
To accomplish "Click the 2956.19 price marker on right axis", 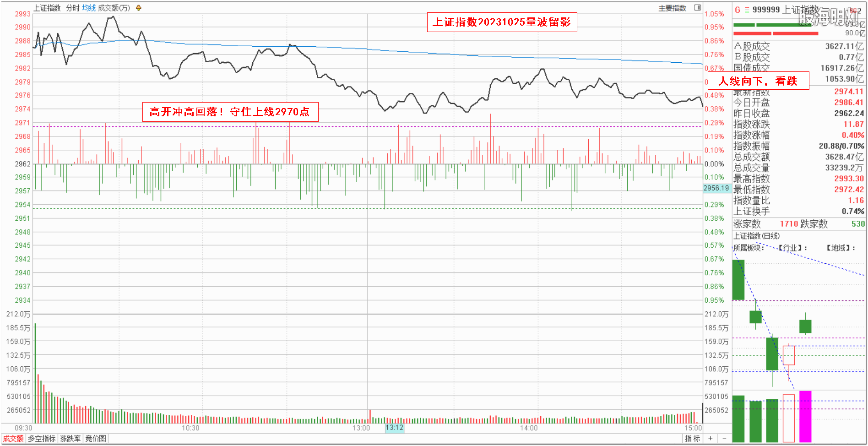I will coord(716,188).
